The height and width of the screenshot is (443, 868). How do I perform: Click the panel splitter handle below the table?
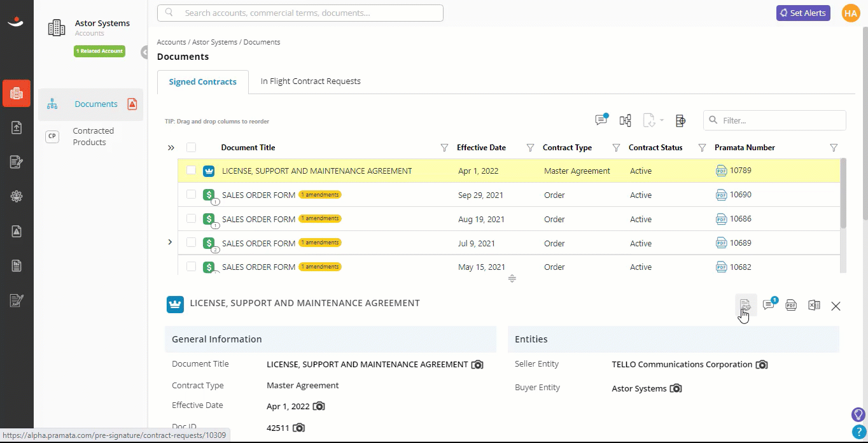coord(512,278)
